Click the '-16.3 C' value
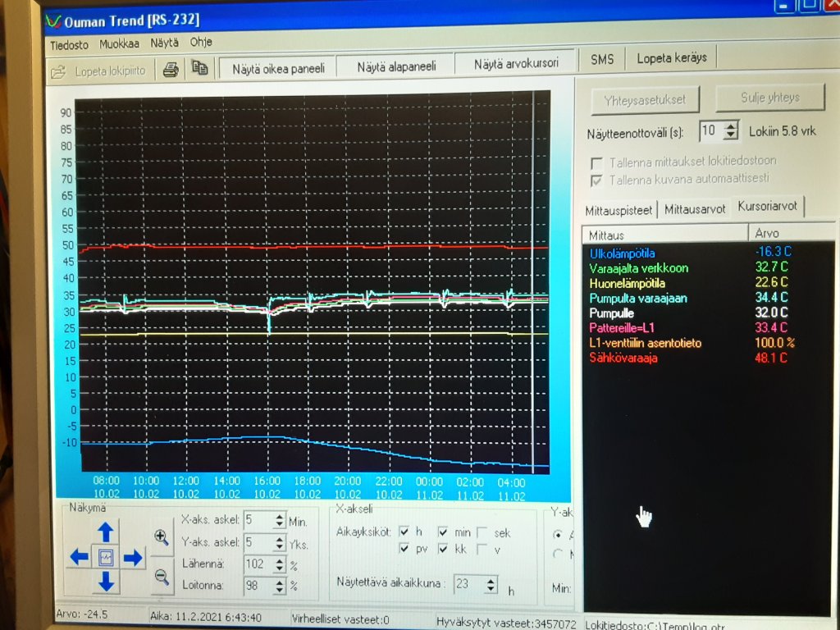Screen dimensions: 840x630 click(x=773, y=251)
